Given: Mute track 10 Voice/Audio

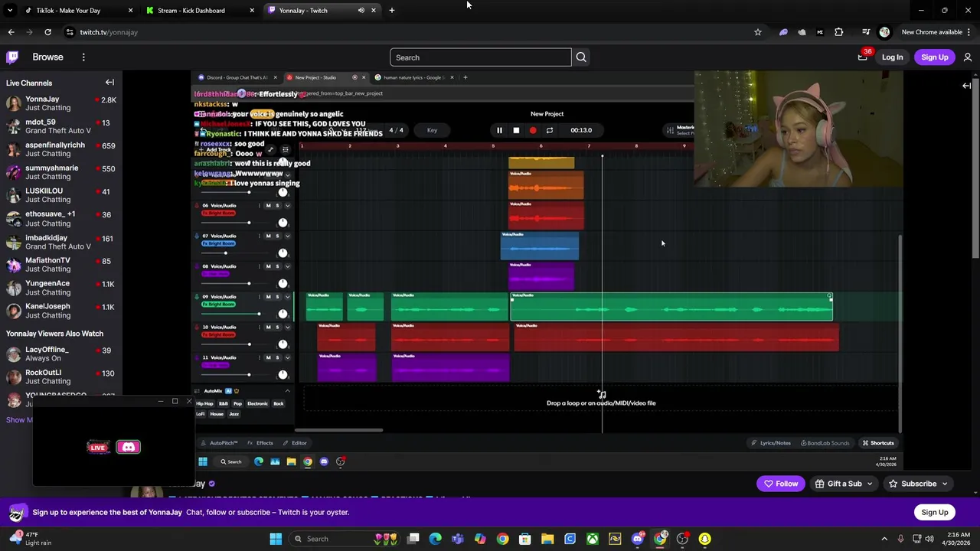Looking at the screenshot, I should tap(268, 327).
